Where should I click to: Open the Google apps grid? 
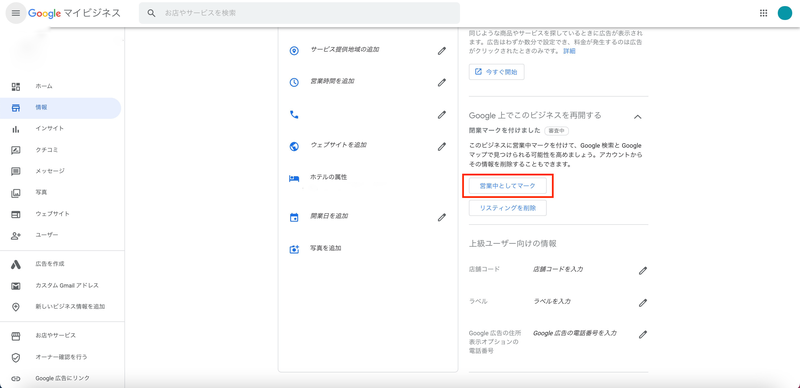pos(763,13)
